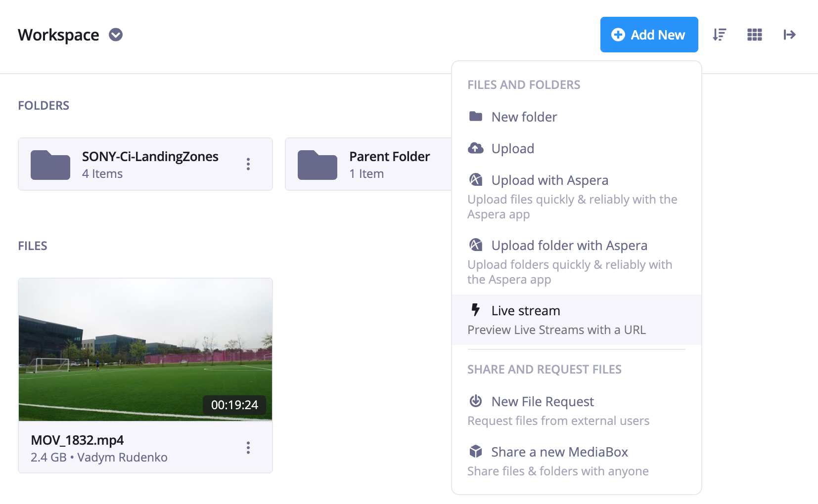Click the New File Request icon
Viewport: 818px width, 504px height.
[476, 401]
